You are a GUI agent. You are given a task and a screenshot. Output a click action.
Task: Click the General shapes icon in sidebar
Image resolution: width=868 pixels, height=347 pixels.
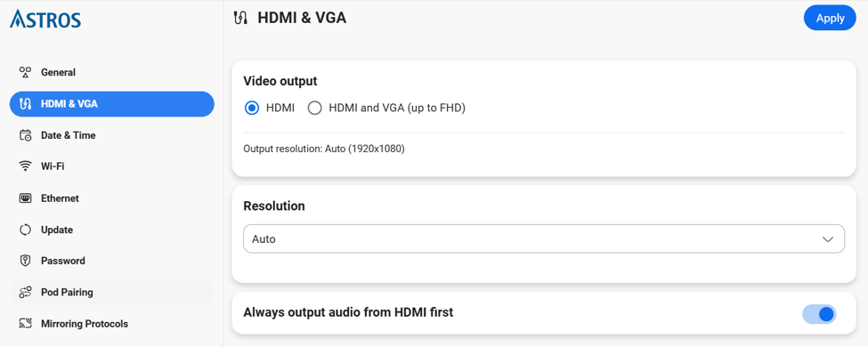(x=25, y=72)
